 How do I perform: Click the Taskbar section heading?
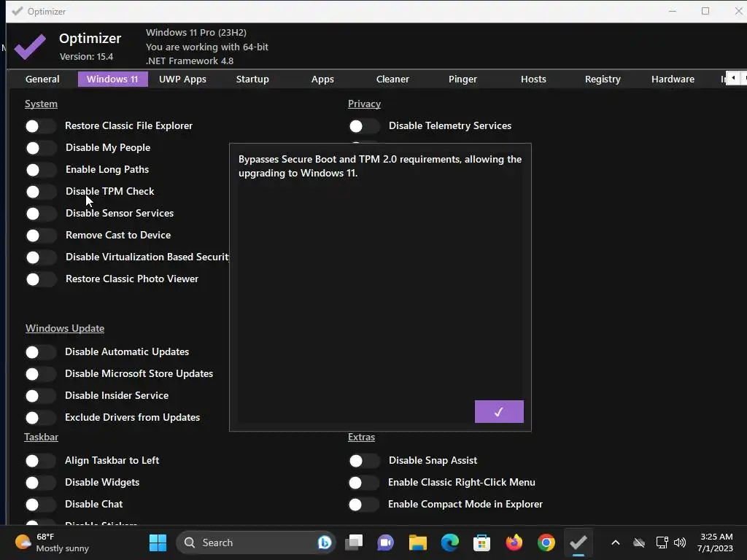41,437
